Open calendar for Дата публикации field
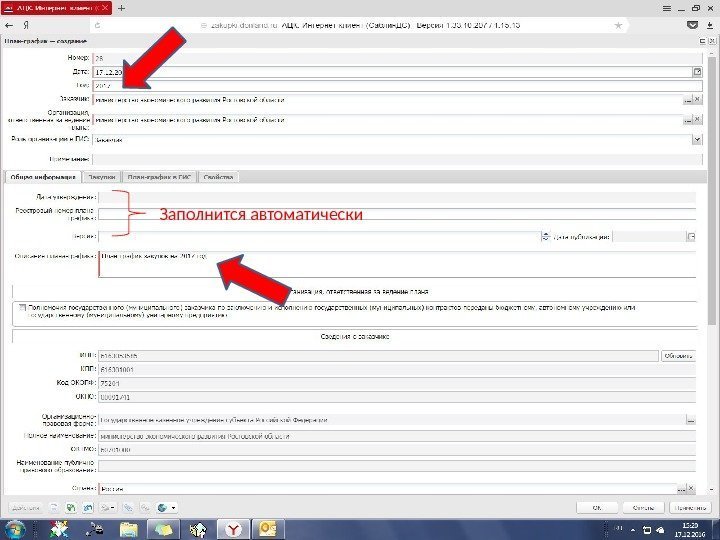The width and height of the screenshot is (720, 540). (691, 236)
